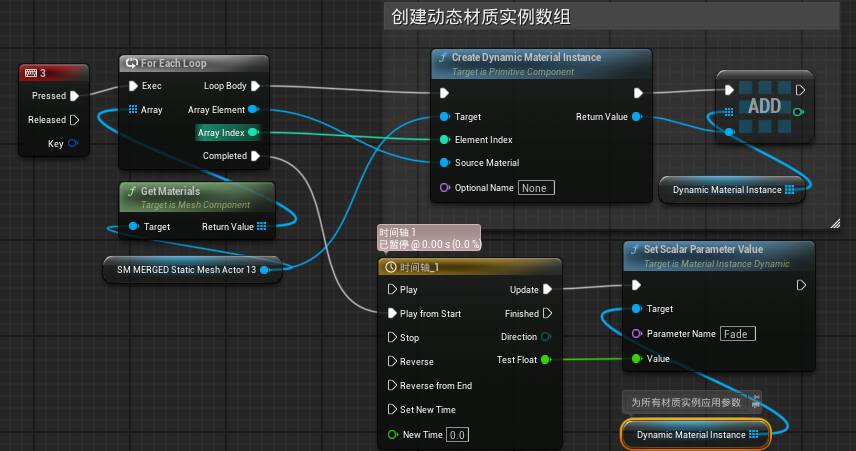Screen dimensions: 856x451
Task: Select the Create Dynamic Material Instance node title
Action: [526, 58]
